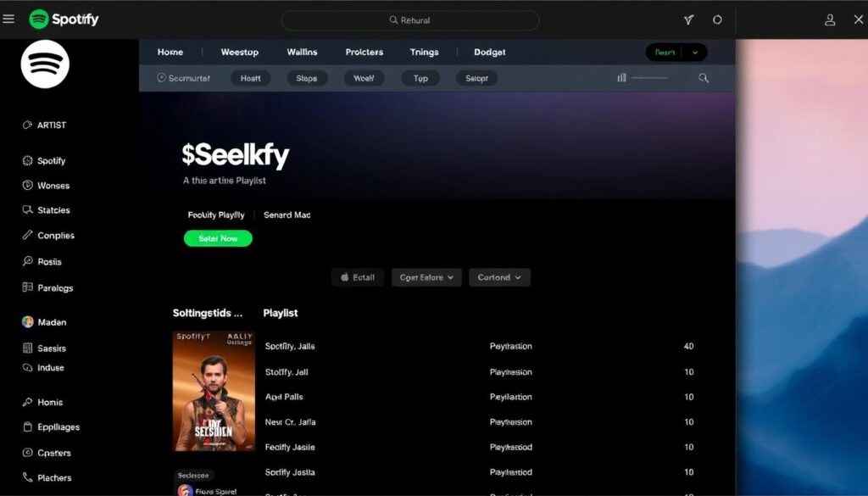Click the ARTIST sidebar icon
Viewport: 868px width, 496px height.
[x=27, y=125]
